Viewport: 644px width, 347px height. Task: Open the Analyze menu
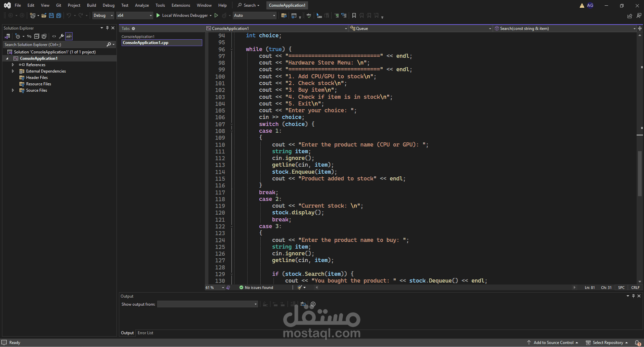(142, 5)
